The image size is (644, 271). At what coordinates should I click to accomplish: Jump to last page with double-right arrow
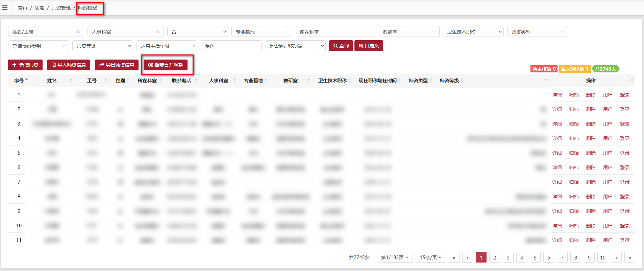click(x=630, y=257)
